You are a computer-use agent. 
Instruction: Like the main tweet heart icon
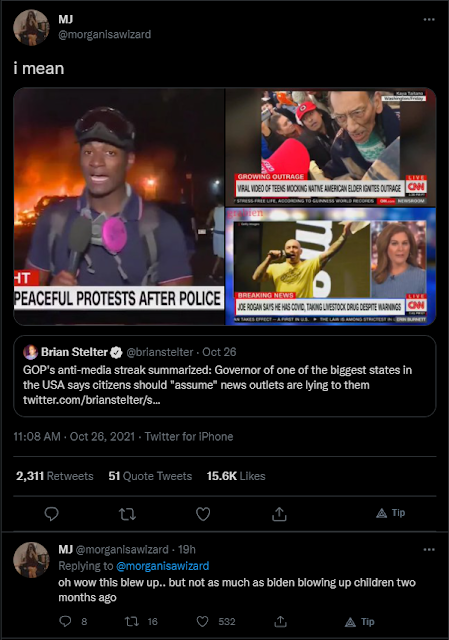pos(203,514)
